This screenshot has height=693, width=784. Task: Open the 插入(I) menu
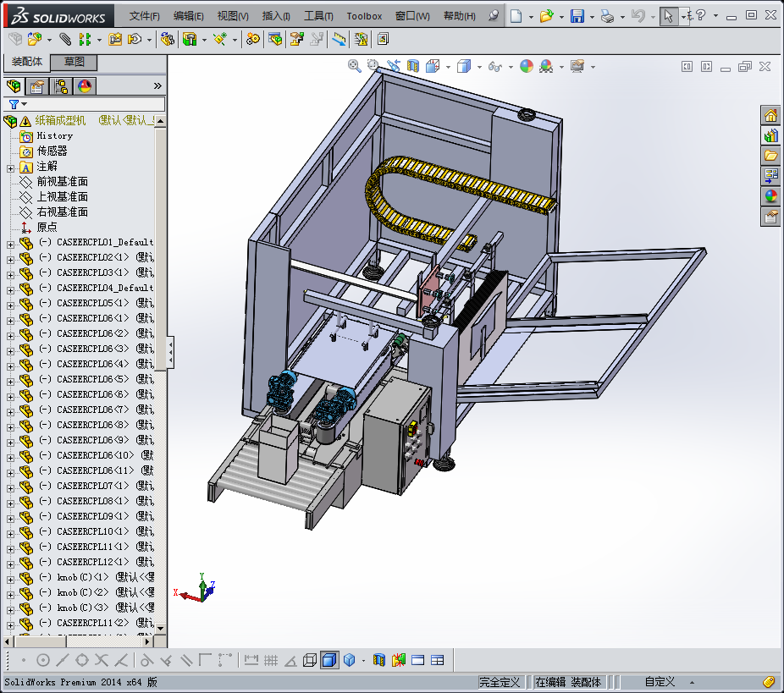point(276,16)
